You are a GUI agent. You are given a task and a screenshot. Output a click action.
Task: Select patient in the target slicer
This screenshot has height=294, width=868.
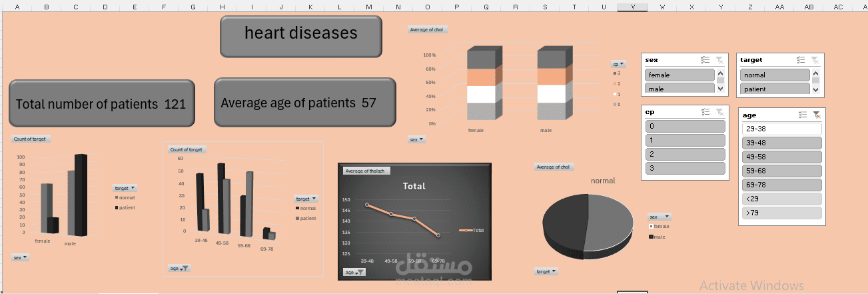(775, 89)
